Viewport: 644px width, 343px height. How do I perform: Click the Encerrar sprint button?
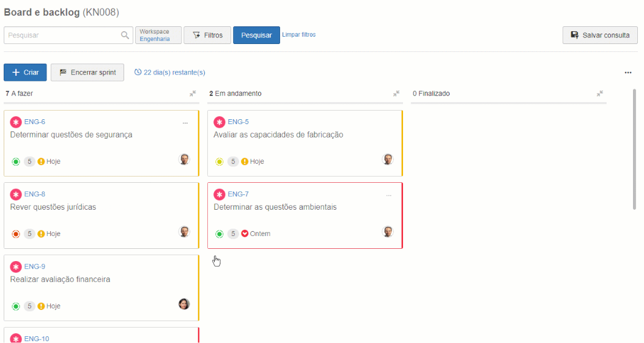[87, 72]
